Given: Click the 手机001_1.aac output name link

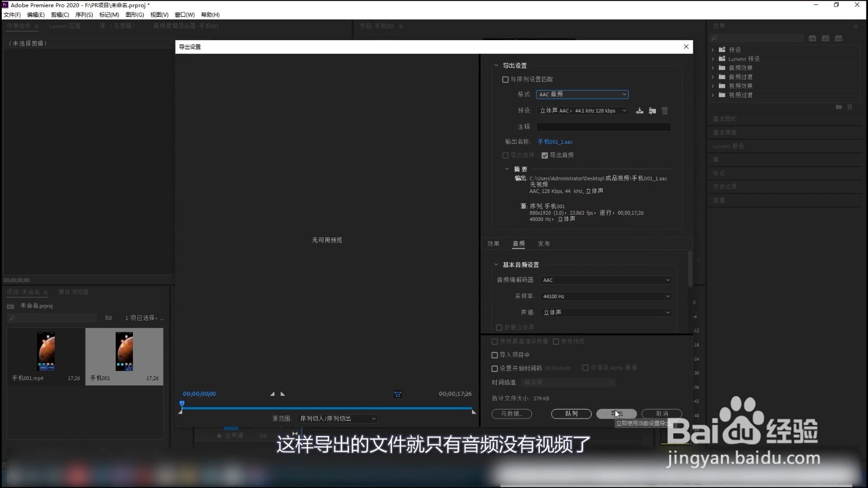Looking at the screenshot, I should (x=555, y=142).
